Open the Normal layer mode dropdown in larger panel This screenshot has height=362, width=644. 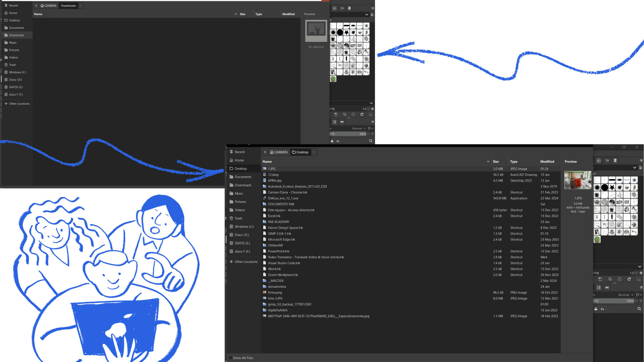pyautogui.click(x=626, y=295)
